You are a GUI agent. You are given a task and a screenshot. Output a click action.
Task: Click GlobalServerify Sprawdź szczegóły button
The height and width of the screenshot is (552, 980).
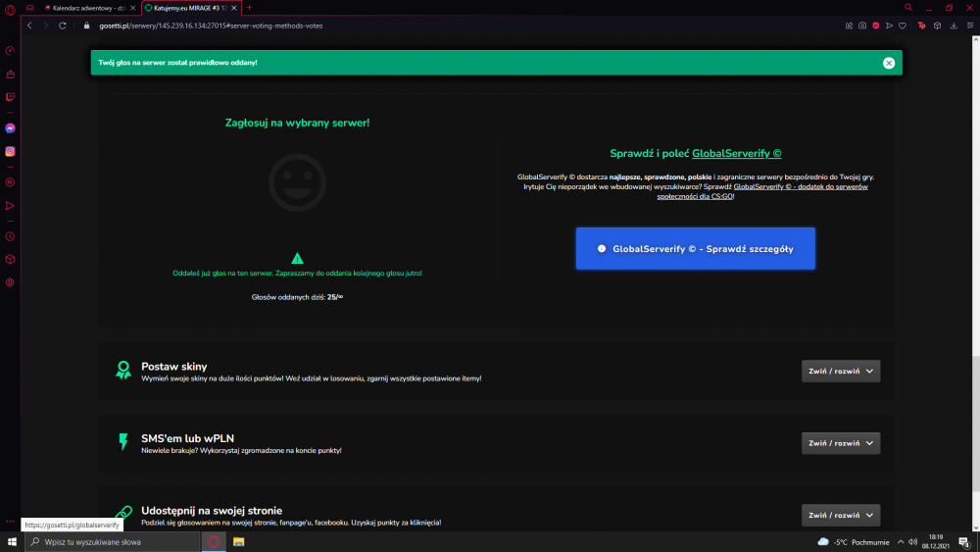tap(695, 249)
